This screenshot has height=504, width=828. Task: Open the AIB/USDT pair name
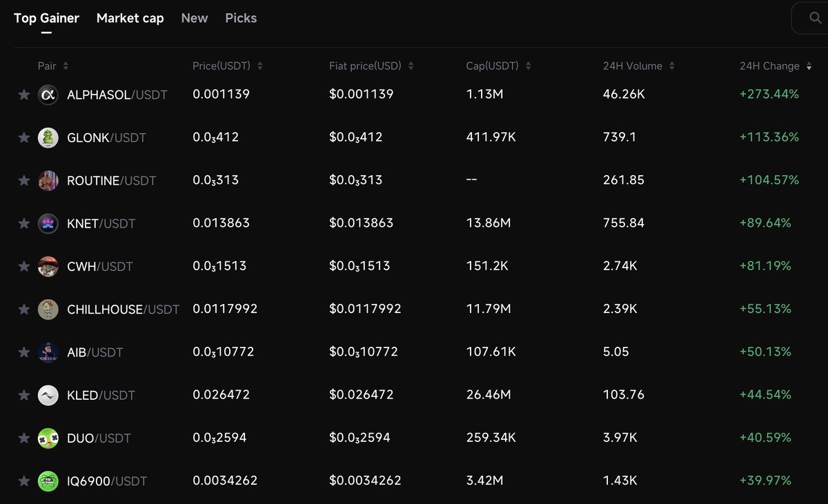click(95, 352)
